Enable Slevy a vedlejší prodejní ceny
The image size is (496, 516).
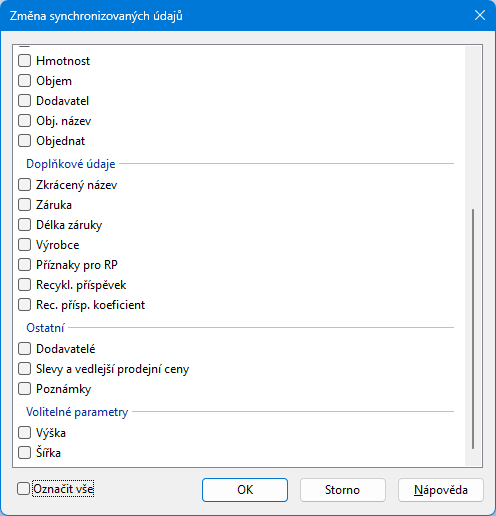24,369
